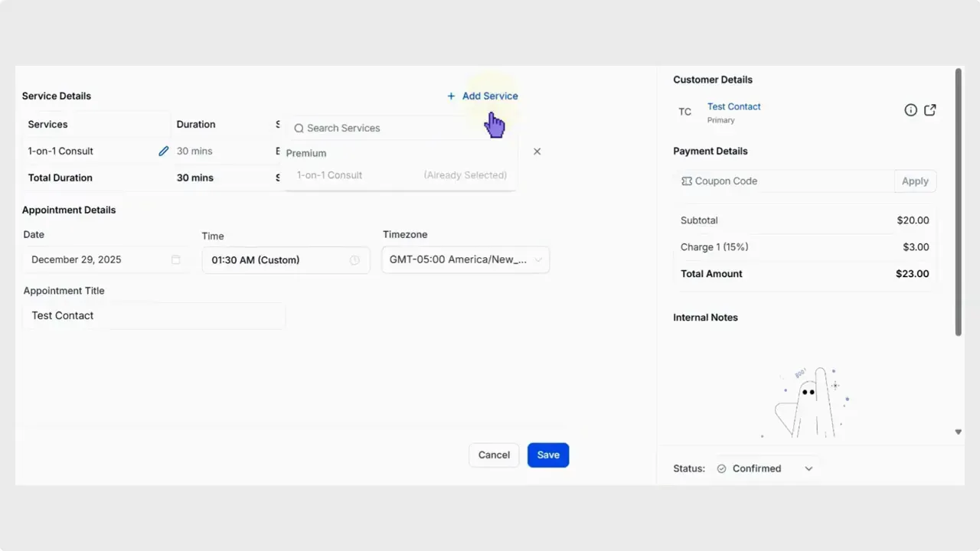
Task: Click the checkmark icon next to Confirmed
Action: pyautogui.click(x=720, y=468)
